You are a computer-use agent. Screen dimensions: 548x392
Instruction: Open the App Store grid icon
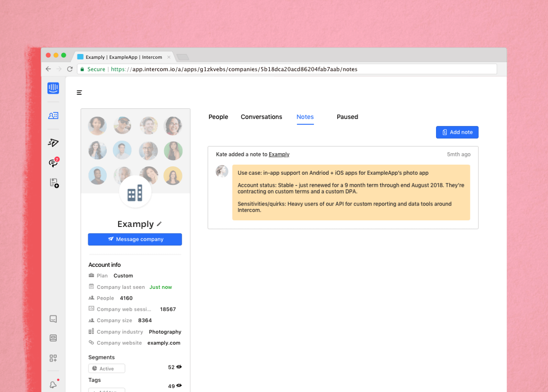pos(53,358)
